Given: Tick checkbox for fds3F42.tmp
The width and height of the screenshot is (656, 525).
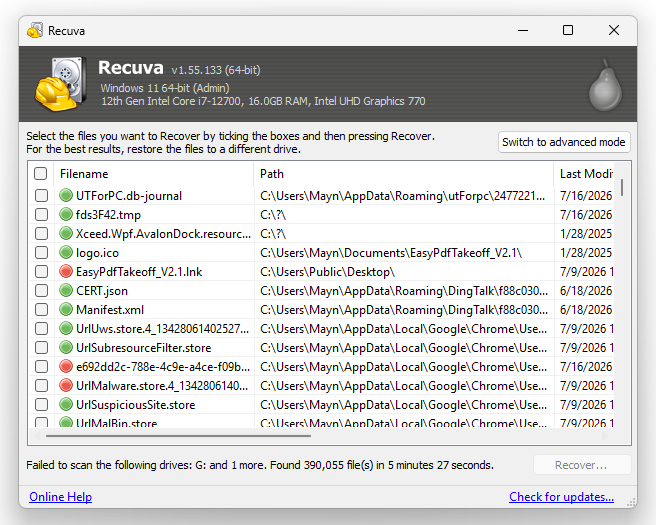Looking at the screenshot, I should [x=41, y=215].
